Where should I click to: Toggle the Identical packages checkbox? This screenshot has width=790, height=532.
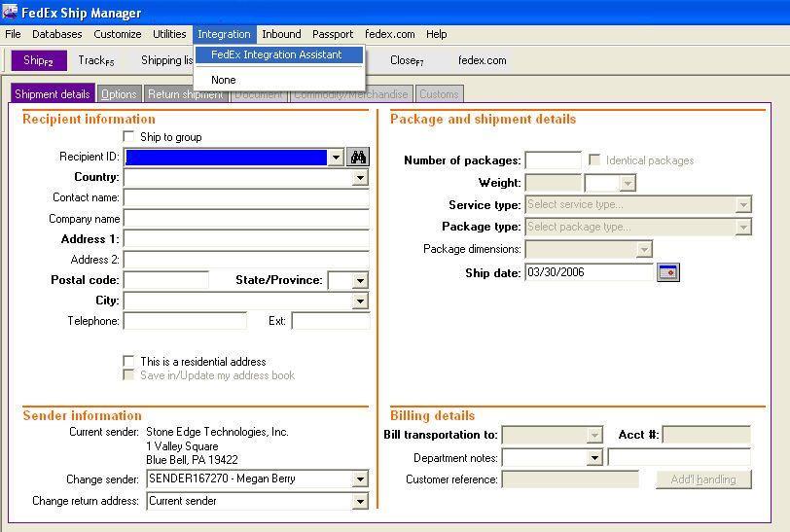(594, 160)
